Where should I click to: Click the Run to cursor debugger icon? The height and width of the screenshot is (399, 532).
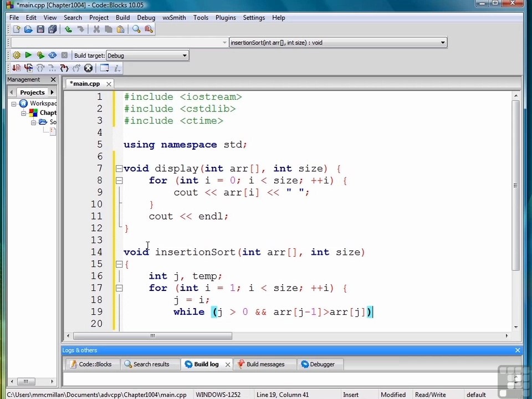(x=28, y=68)
